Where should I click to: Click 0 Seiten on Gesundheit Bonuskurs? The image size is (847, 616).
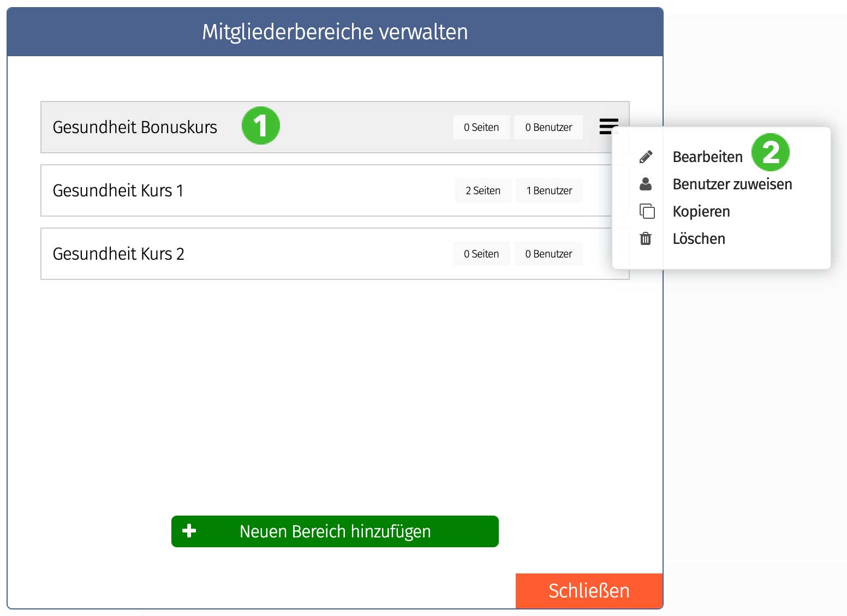point(481,127)
